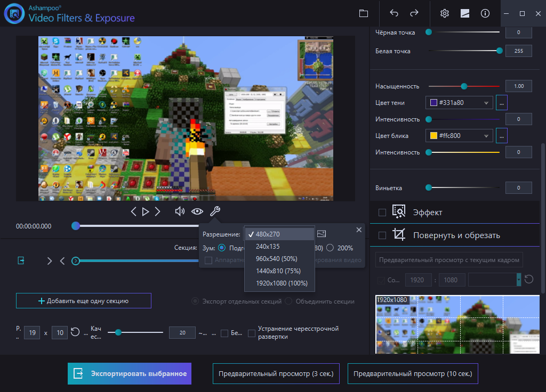Mute audio via speaker icon

tap(180, 211)
